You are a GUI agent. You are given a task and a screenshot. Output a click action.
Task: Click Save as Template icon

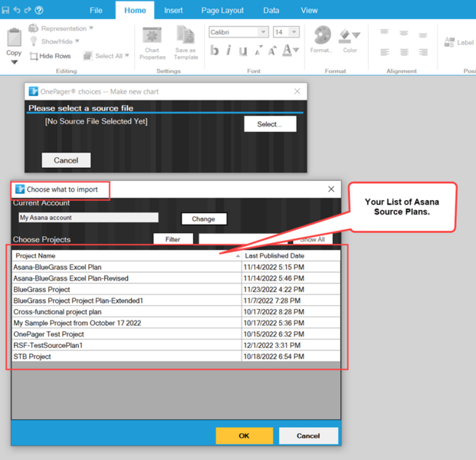pos(185,43)
